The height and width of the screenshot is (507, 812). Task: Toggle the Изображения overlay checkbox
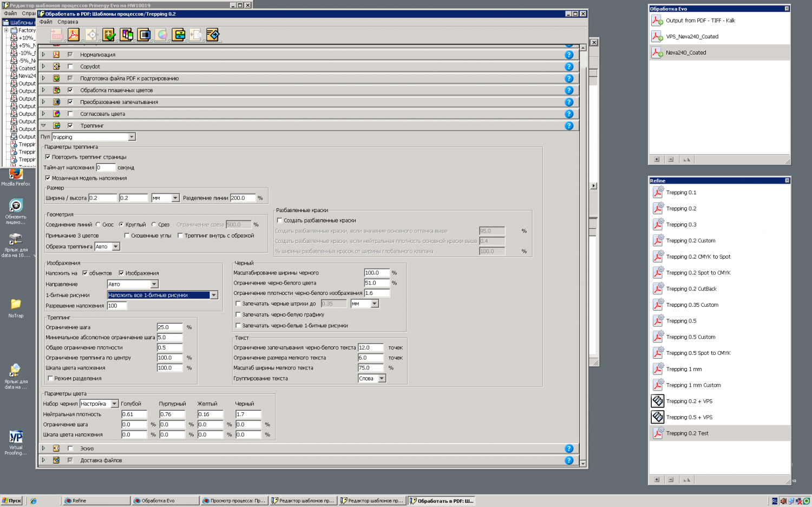121,273
